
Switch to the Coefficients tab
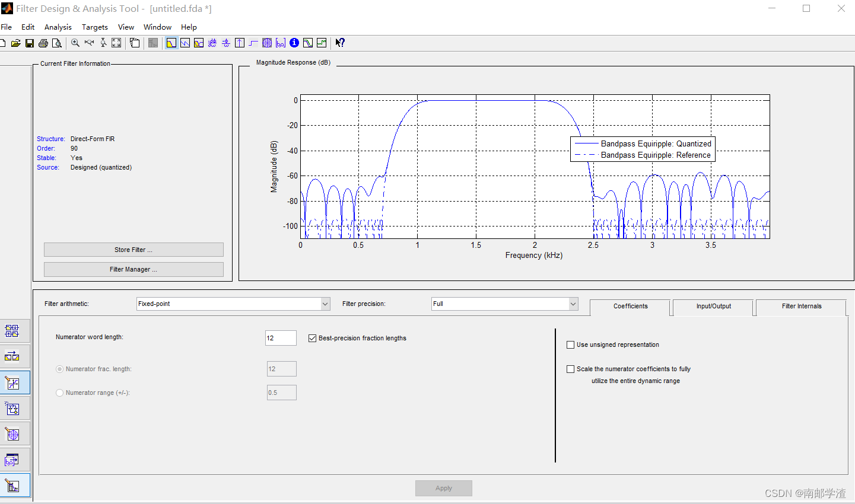(x=630, y=307)
